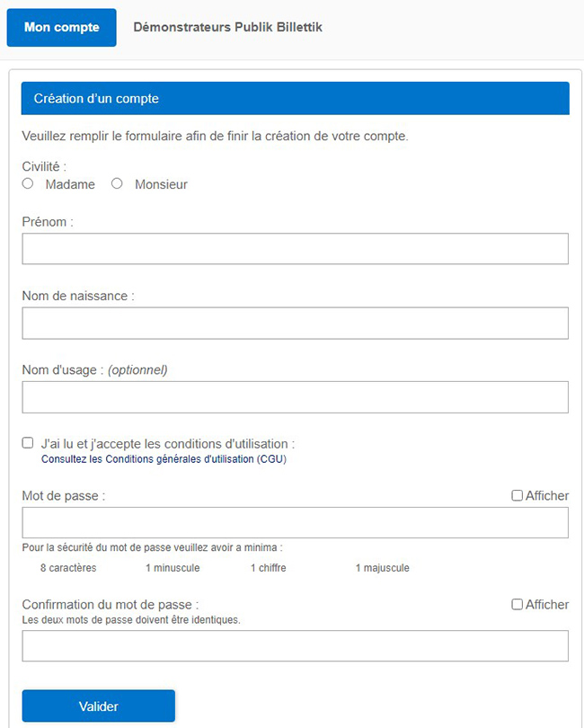Click the Confirmation du mot de passe field
Viewport: 584px width, 728px height.
(x=296, y=646)
